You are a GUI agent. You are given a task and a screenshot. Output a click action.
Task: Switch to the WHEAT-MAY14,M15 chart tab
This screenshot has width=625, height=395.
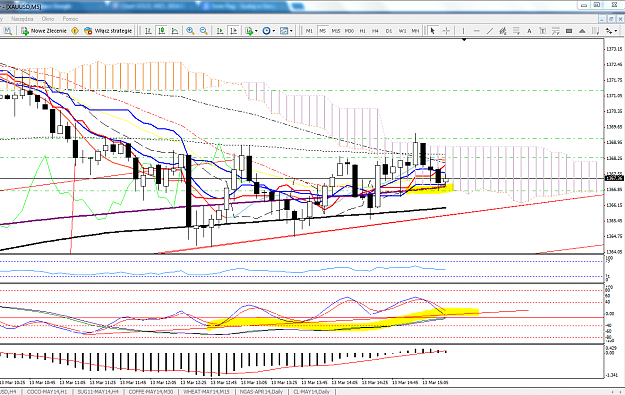click(x=206, y=392)
